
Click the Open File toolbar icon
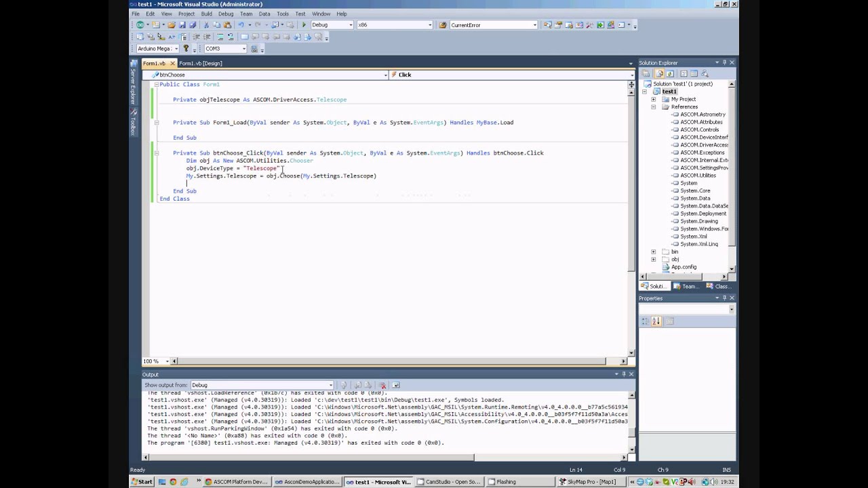pyautogui.click(x=172, y=25)
